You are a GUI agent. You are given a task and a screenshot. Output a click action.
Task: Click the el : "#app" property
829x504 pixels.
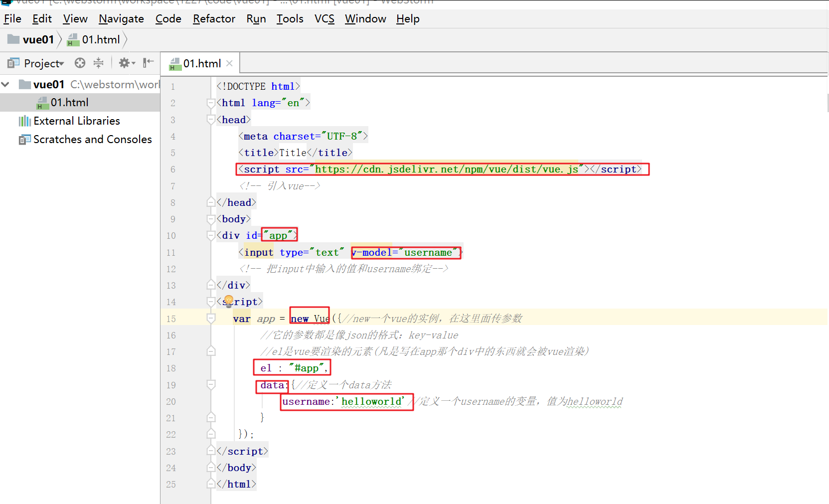(294, 368)
